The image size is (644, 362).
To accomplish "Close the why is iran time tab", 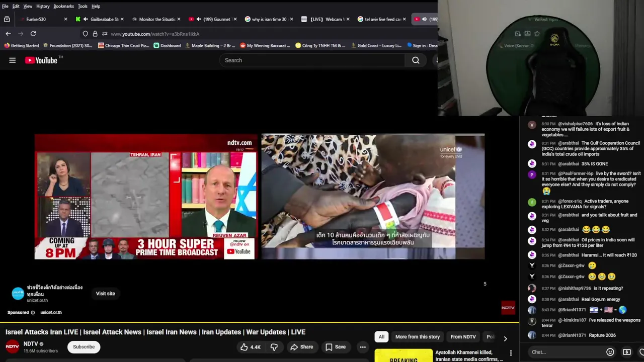I will coord(291,19).
